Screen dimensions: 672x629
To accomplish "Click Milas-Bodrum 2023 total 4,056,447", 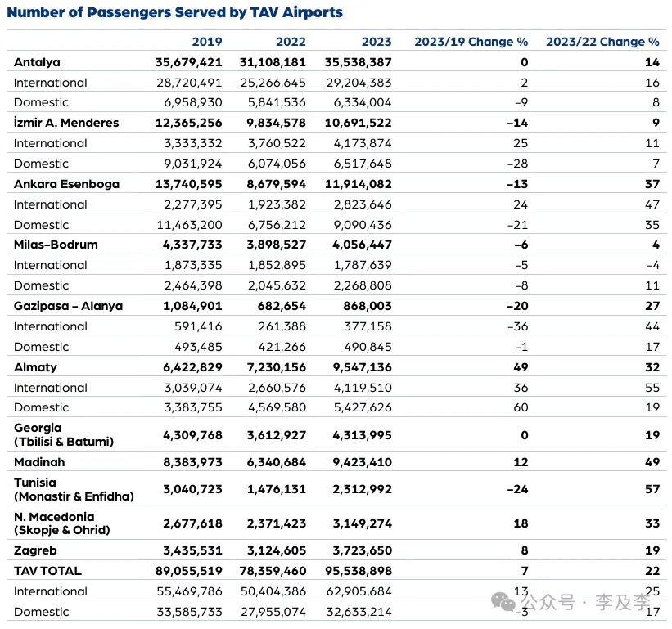I will coord(362,245).
